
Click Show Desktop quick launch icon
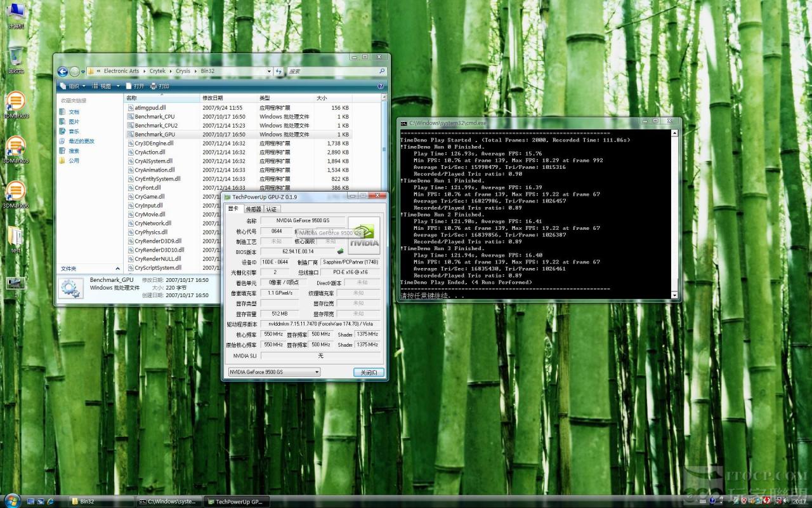(x=29, y=502)
